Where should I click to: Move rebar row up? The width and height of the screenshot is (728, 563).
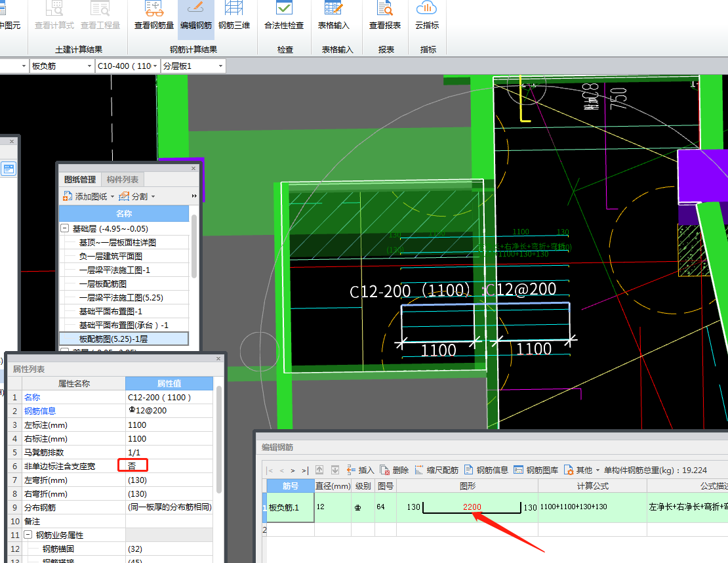pos(319,470)
